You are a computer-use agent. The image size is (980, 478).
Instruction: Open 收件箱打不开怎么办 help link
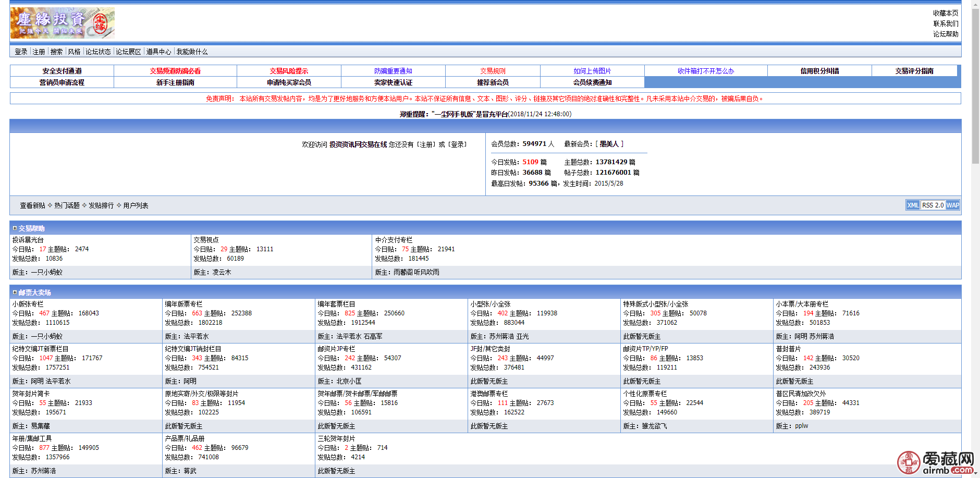pos(705,71)
